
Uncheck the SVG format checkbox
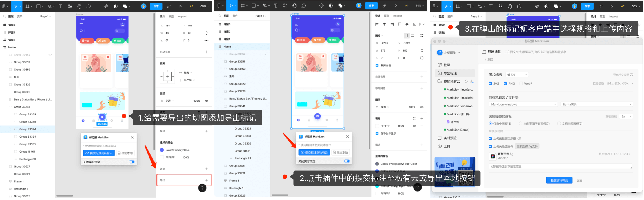(490, 83)
